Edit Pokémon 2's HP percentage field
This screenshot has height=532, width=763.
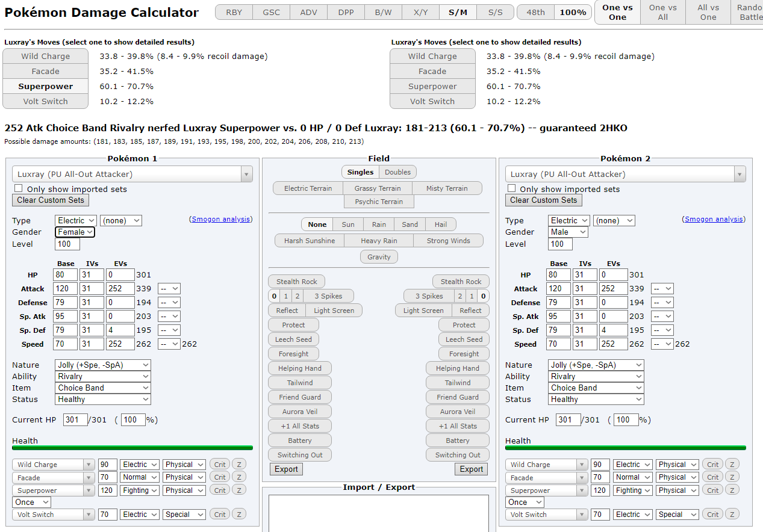pyautogui.click(x=626, y=420)
